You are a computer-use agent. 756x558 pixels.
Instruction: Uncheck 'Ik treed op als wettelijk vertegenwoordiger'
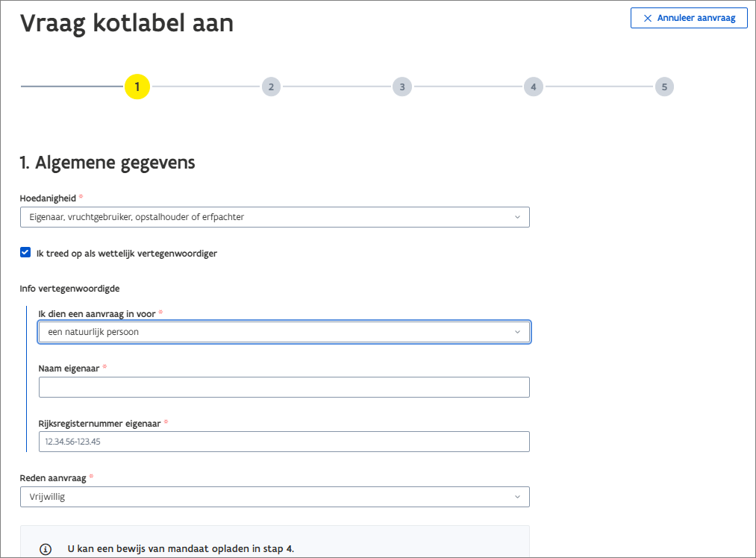25,253
